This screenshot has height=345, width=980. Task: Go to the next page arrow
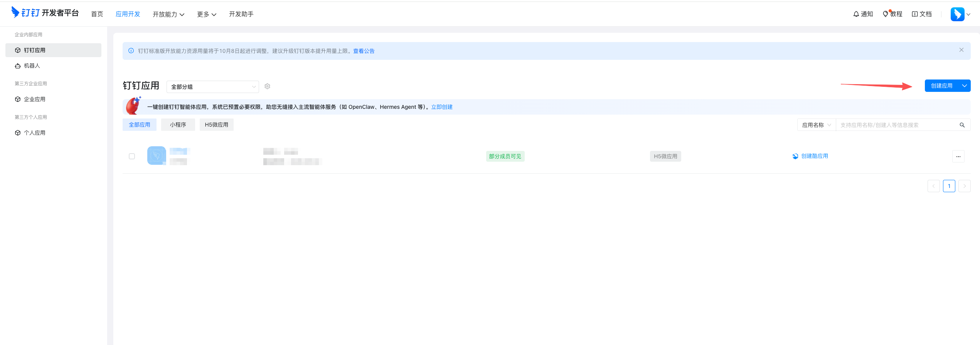point(965,186)
